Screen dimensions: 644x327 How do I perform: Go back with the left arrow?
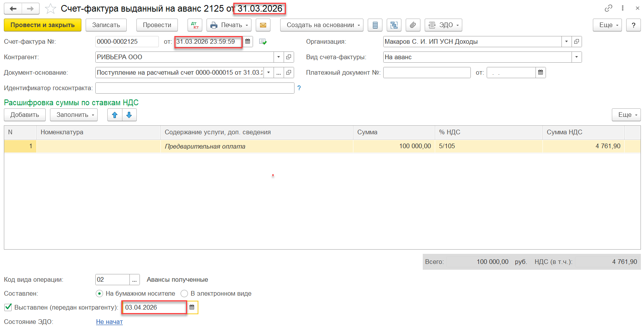(13, 9)
